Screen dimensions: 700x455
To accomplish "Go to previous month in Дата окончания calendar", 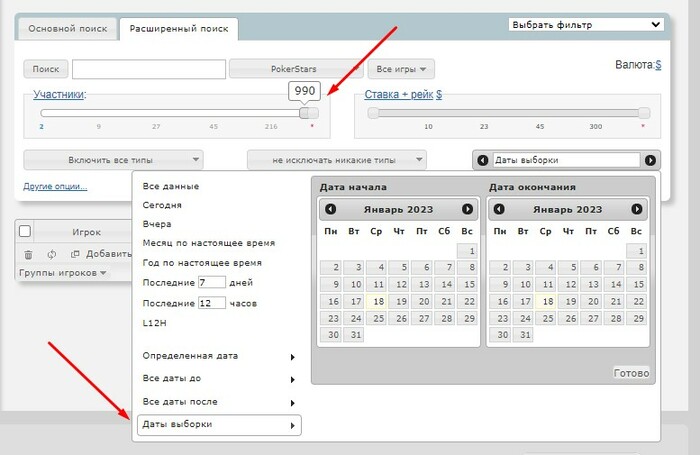I will click(x=499, y=209).
